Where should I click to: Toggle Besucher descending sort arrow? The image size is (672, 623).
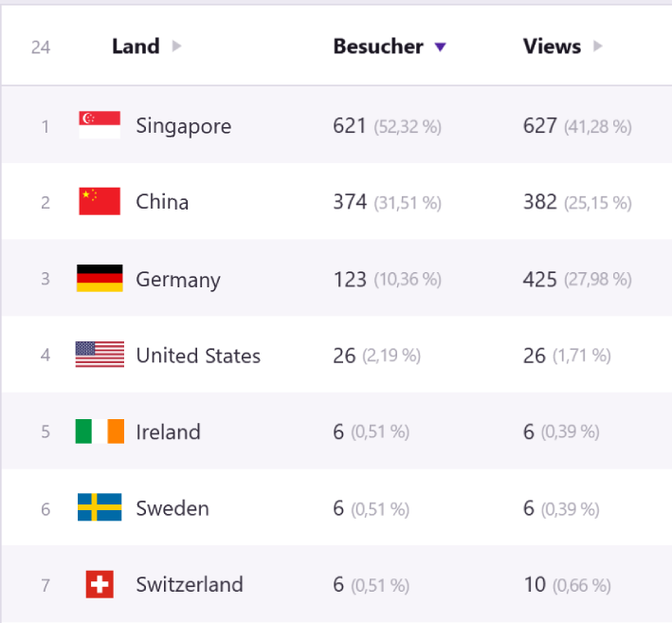(440, 46)
